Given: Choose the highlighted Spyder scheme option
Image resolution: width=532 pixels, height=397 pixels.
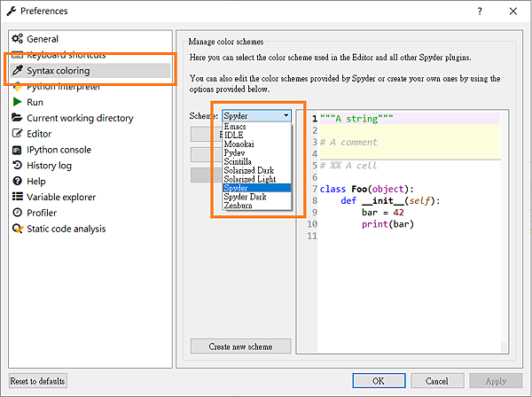Looking at the screenshot, I should tap(257, 188).
